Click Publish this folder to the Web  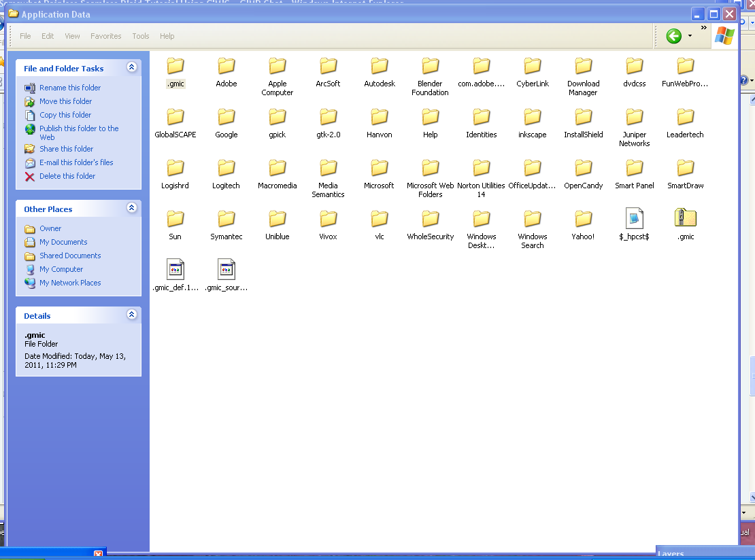tap(79, 133)
